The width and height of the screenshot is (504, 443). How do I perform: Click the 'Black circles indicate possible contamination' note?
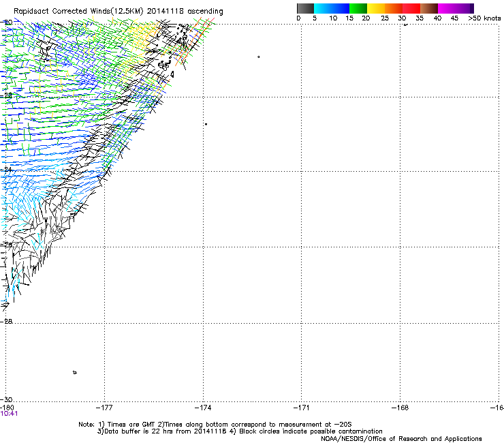pyautogui.click(x=311, y=431)
